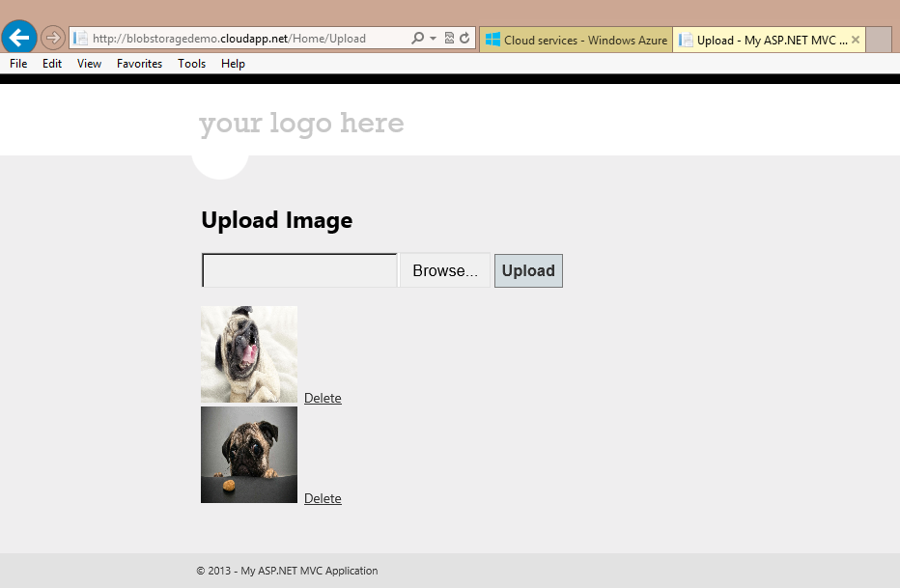Refresh the page with the reload icon
The image size is (900, 588).
(x=464, y=38)
